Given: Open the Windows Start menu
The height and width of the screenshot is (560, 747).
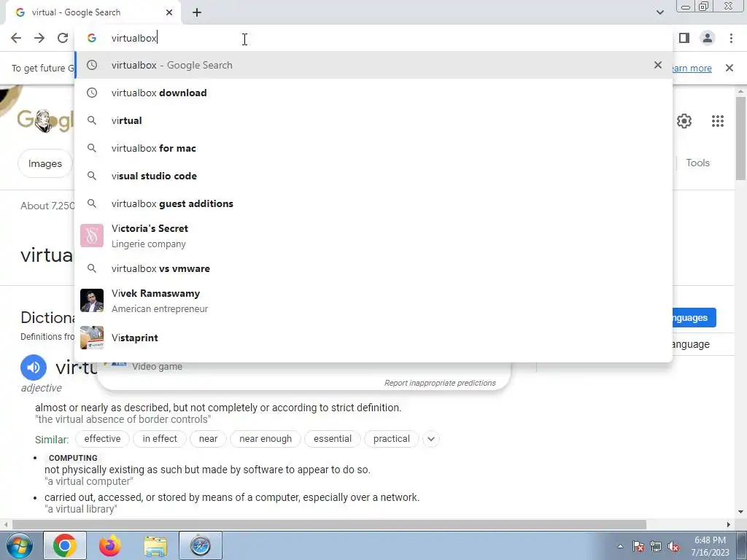Looking at the screenshot, I should point(20,545).
